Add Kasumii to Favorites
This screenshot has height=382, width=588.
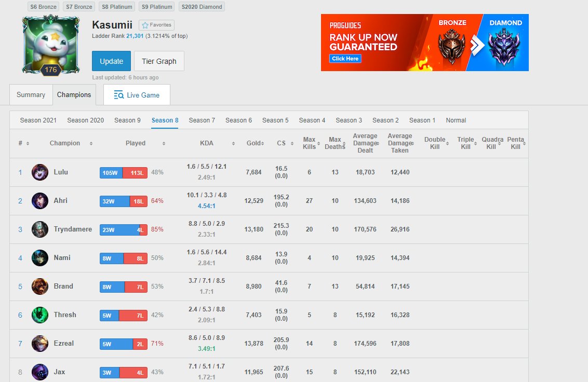(156, 25)
